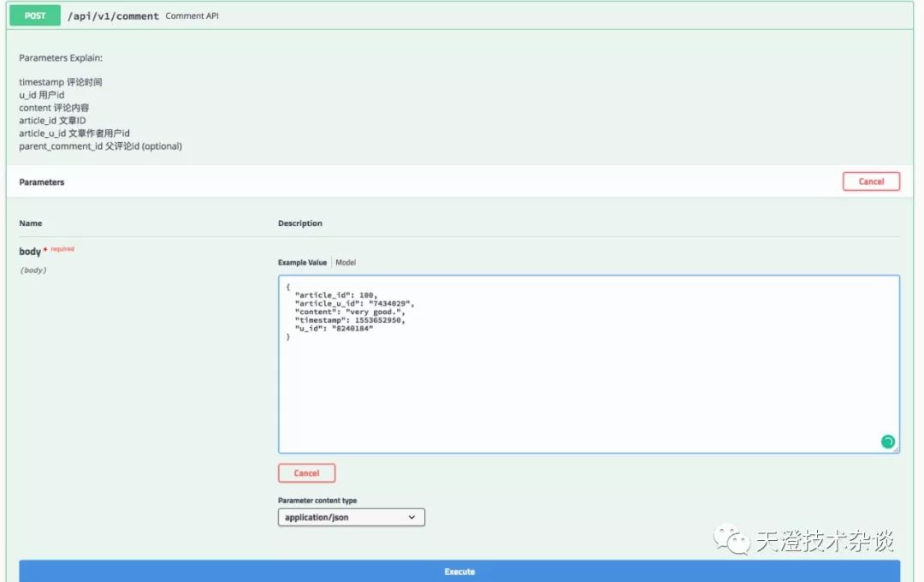Click the textarea resize handle corner
The image size is (924, 582).
(x=897, y=450)
